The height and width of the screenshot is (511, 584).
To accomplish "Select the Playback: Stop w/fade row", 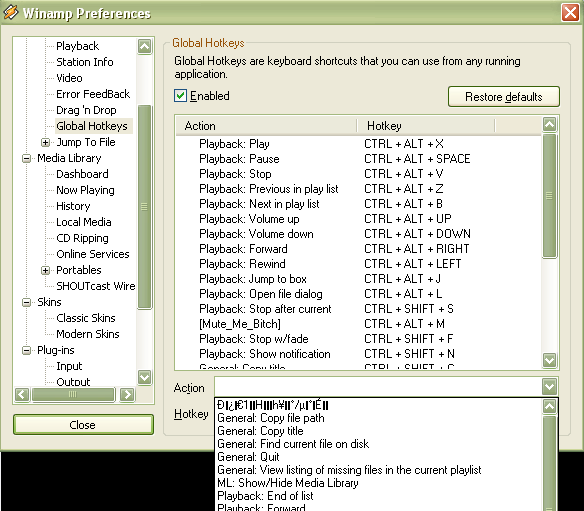I will tap(358, 339).
